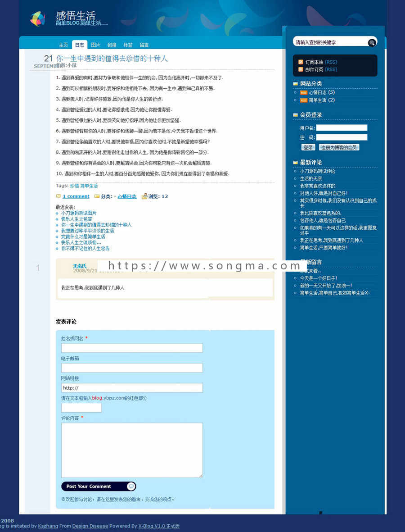Image resolution: width=405 pixels, height=532 pixels.
Task: Click the 注册为博客的会员 registration button
Action: (339, 147)
